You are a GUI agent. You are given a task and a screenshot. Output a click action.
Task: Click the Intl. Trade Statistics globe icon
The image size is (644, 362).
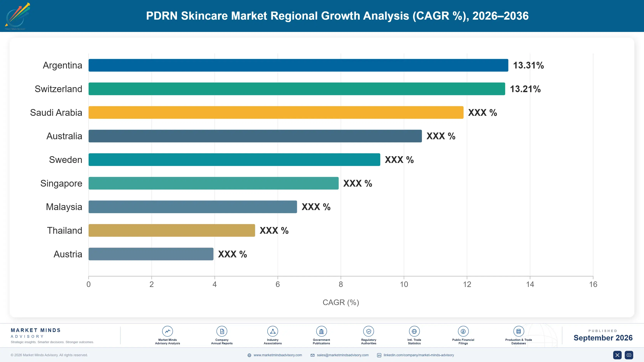click(x=414, y=331)
